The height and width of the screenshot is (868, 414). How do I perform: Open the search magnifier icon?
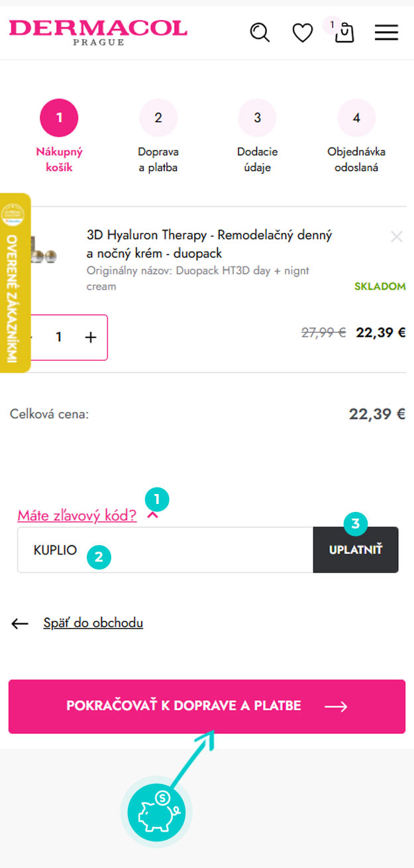(x=260, y=32)
